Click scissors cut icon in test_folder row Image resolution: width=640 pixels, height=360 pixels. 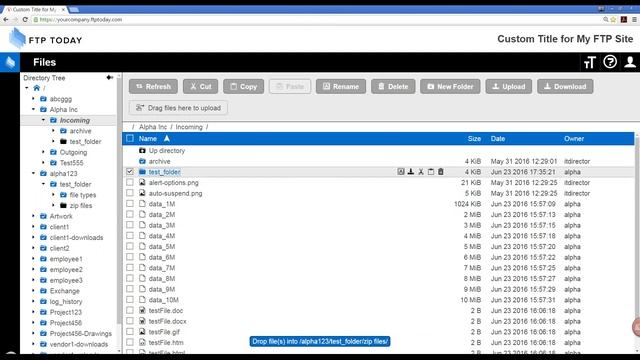pyautogui.click(x=421, y=172)
